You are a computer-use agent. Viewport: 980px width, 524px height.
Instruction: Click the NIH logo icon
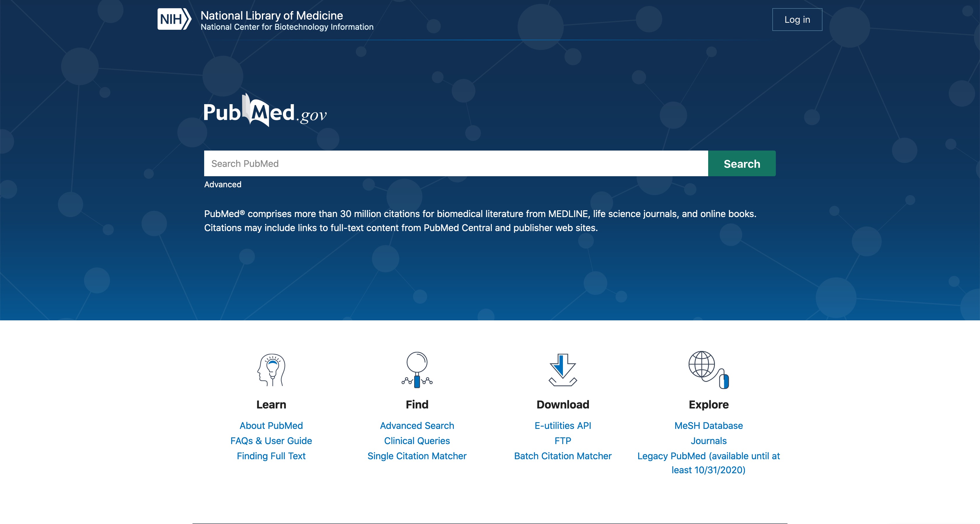[x=174, y=19]
